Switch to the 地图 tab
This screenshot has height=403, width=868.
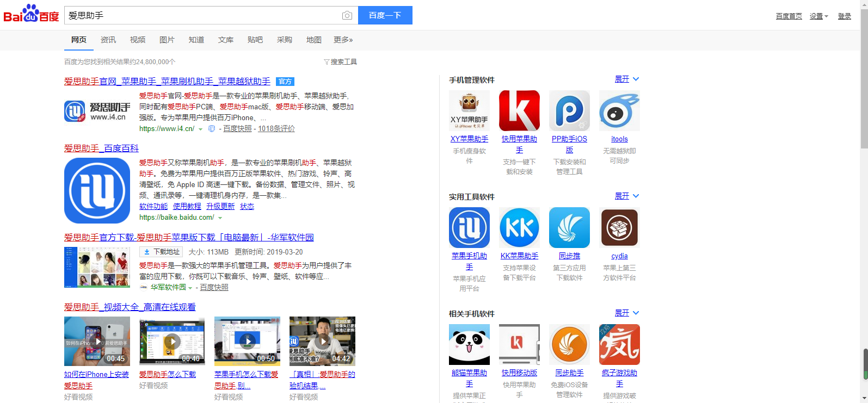(x=314, y=40)
